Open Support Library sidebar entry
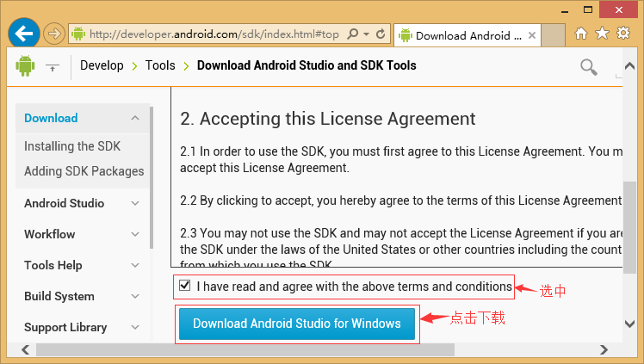This screenshot has height=364, width=644. click(x=65, y=327)
